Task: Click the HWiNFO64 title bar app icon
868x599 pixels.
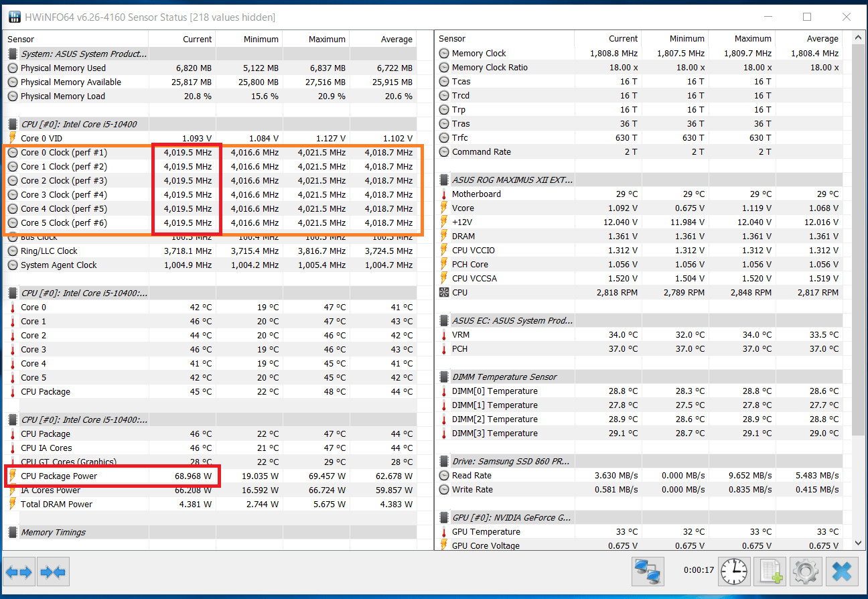Action: click(13, 17)
